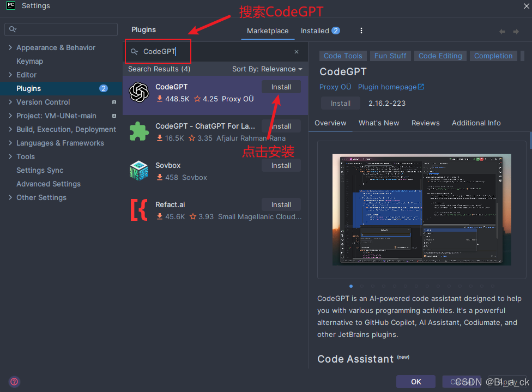
Task: Clear search using the X icon
Action: 297,51
